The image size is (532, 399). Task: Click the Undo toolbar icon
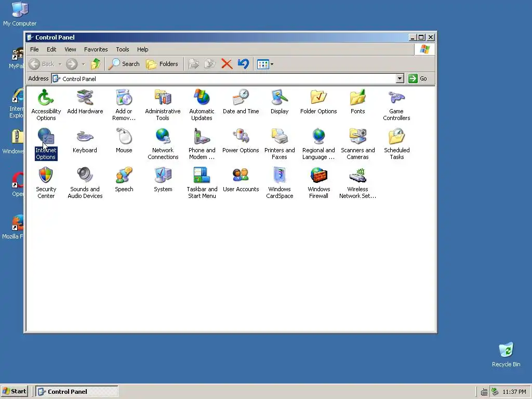[243, 64]
